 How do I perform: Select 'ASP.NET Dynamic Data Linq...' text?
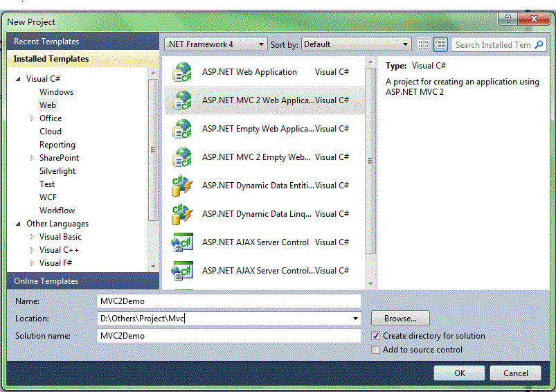pyautogui.click(x=257, y=214)
